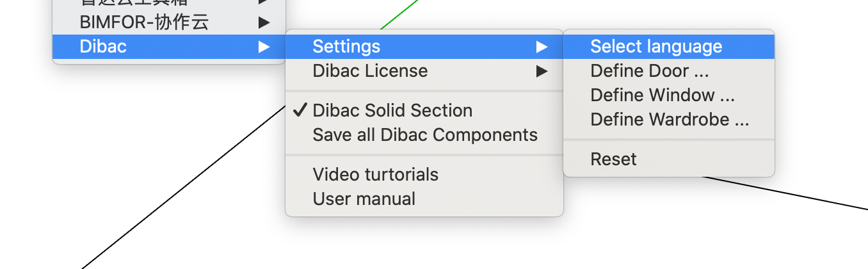Click the Dibac License submenu arrow

542,70
